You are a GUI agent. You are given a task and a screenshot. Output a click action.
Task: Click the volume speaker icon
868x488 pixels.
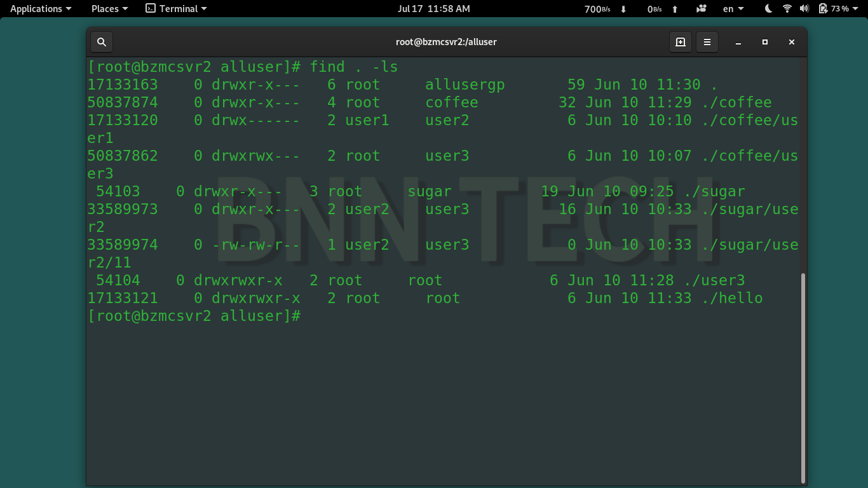[x=804, y=8]
